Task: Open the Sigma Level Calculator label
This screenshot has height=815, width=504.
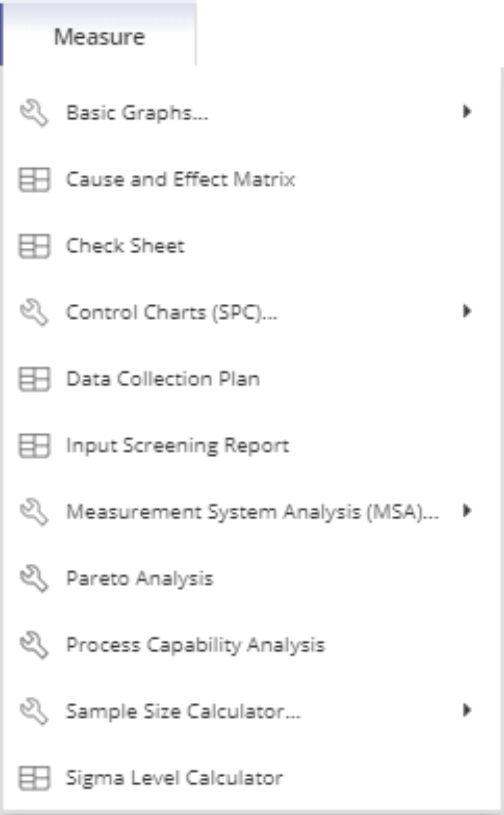Action: click(x=174, y=778)
